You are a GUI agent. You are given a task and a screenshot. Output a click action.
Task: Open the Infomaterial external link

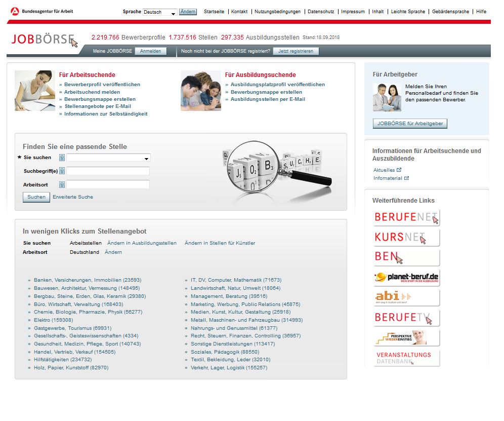coord(391,178)
